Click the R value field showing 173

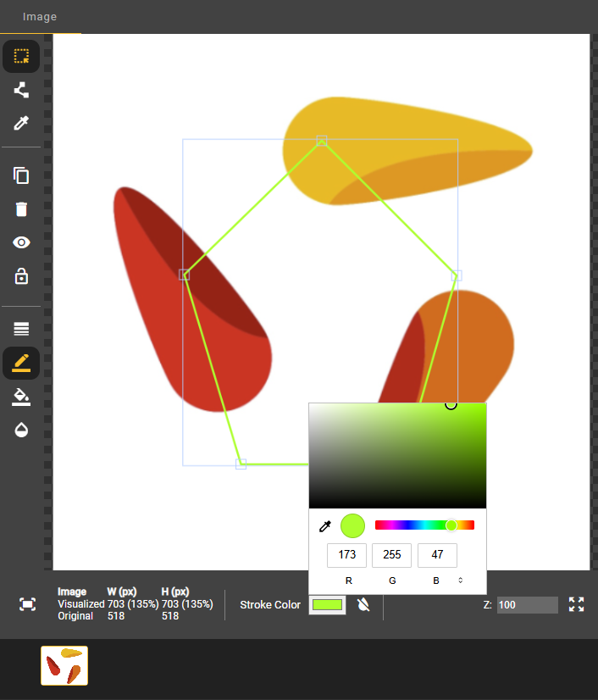pos(346,555)
